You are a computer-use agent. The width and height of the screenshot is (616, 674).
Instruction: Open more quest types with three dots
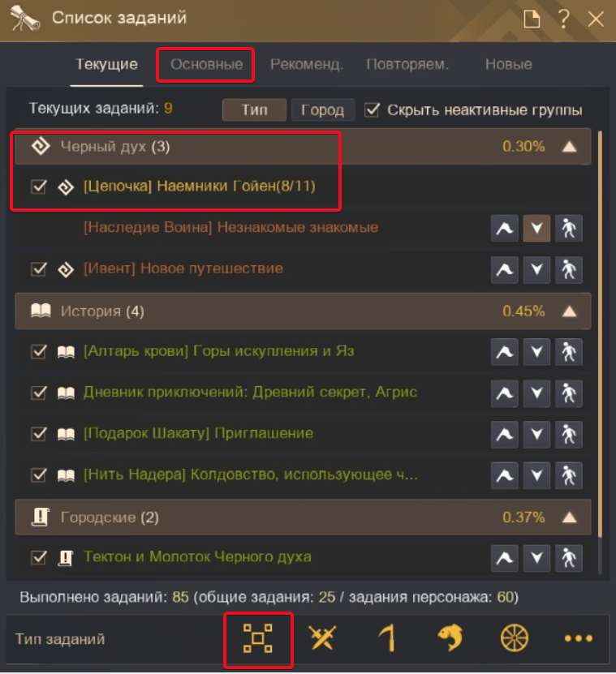(578, 638)
